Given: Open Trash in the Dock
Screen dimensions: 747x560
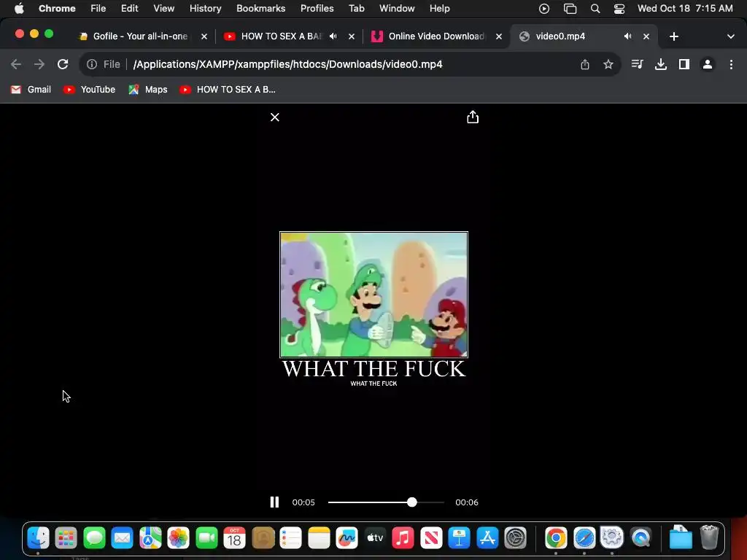Looking at the screenshot, I should pos(709,538).
